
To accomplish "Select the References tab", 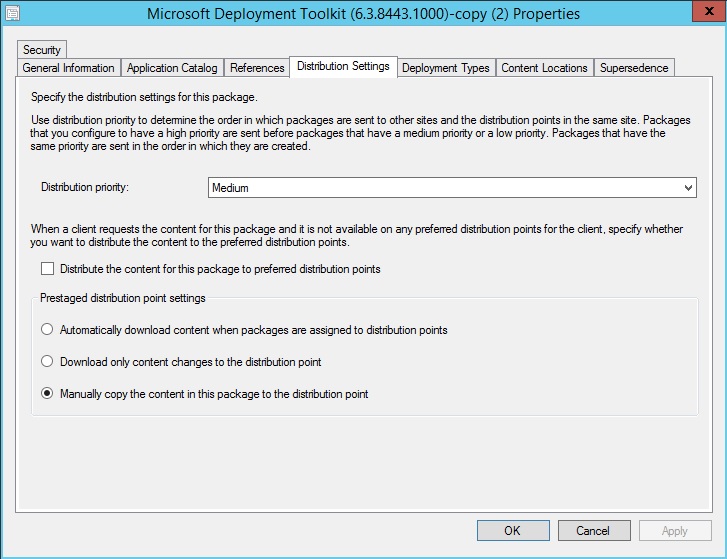I will (x=257, y=68).
